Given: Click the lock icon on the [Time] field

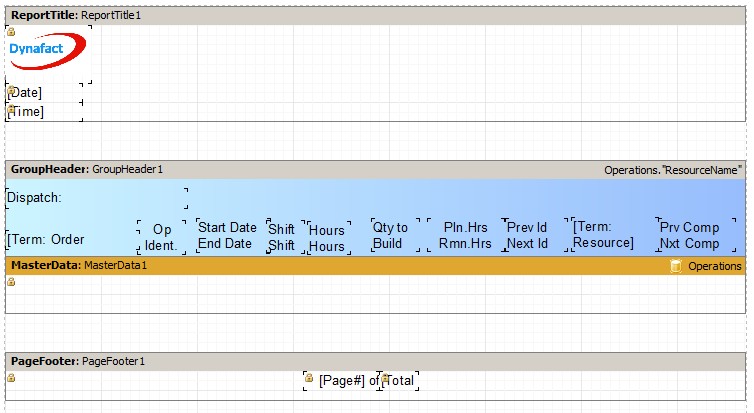Looking at the screenshot, I should coord(11,109).
